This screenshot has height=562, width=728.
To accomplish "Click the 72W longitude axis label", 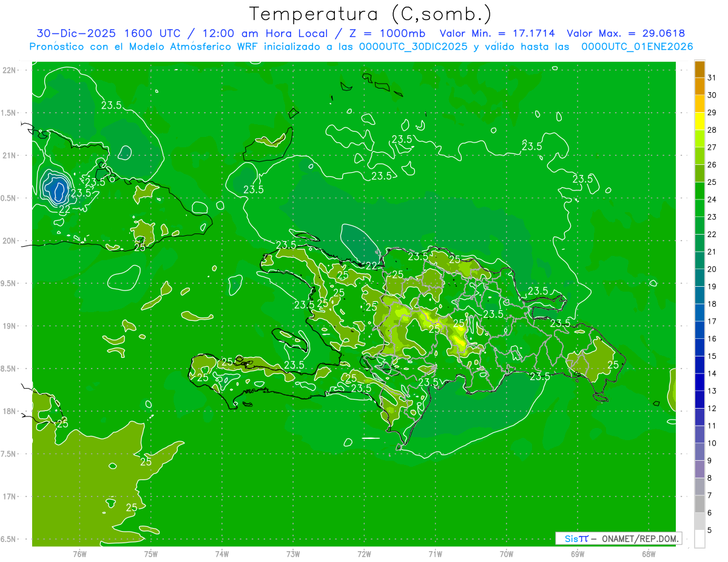I will click(x=365, y=554).
